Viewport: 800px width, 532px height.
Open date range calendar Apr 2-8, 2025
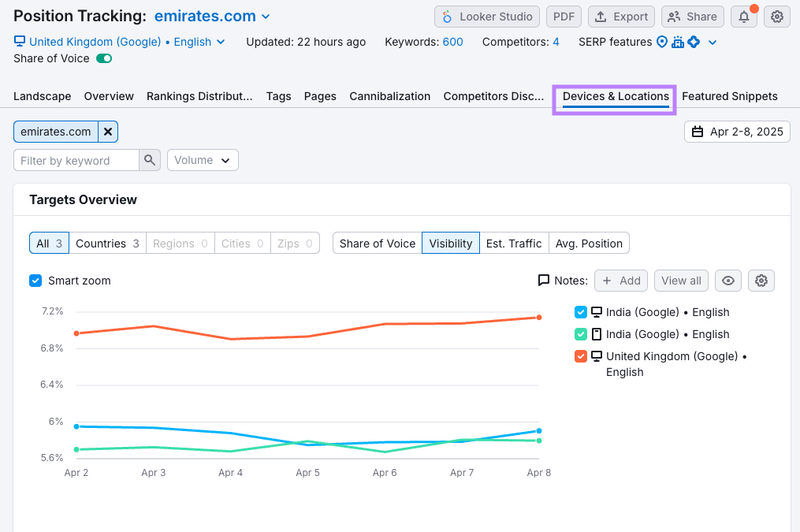point(737,132)
